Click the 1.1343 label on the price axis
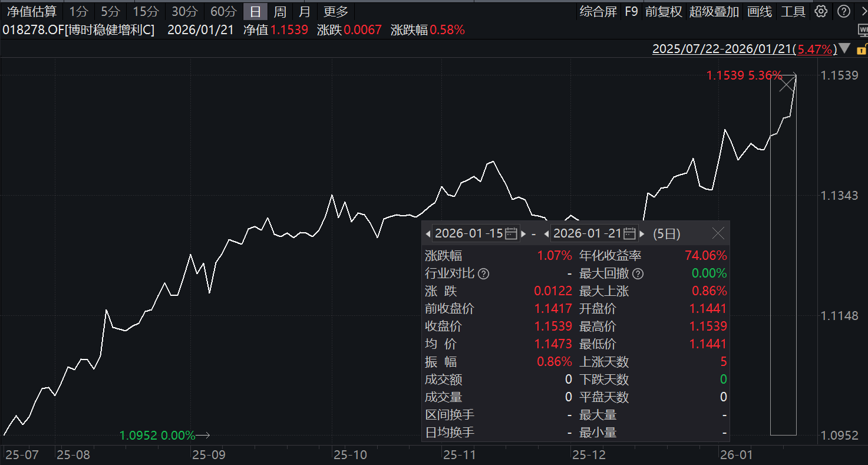This screenshot has height=465, width=868. click(840, 195)
